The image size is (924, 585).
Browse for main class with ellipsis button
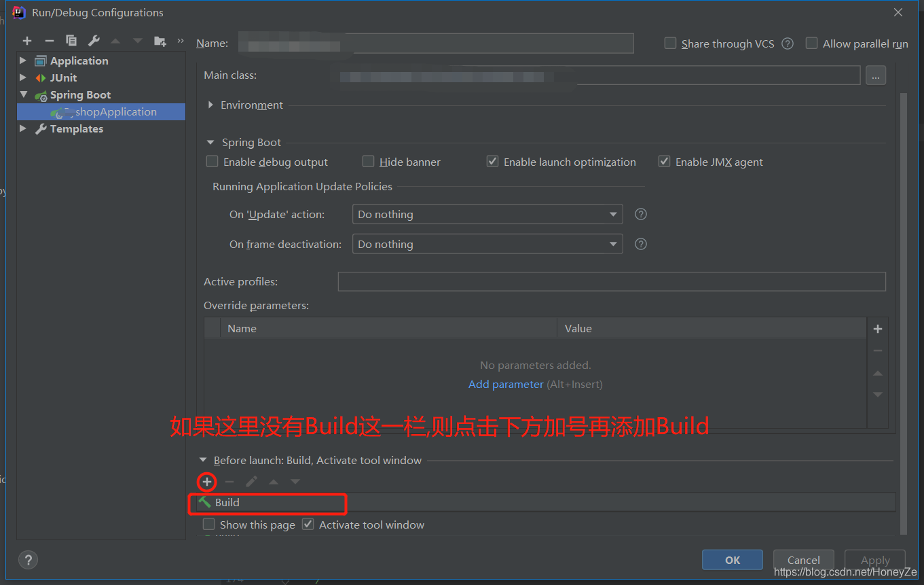tap(876, 75)
